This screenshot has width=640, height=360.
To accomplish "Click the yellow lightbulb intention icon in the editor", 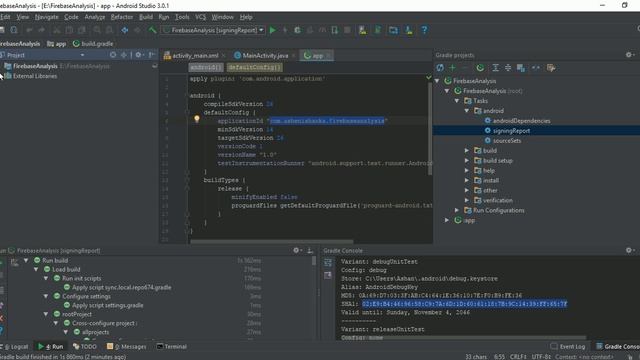I will point(197,119).
